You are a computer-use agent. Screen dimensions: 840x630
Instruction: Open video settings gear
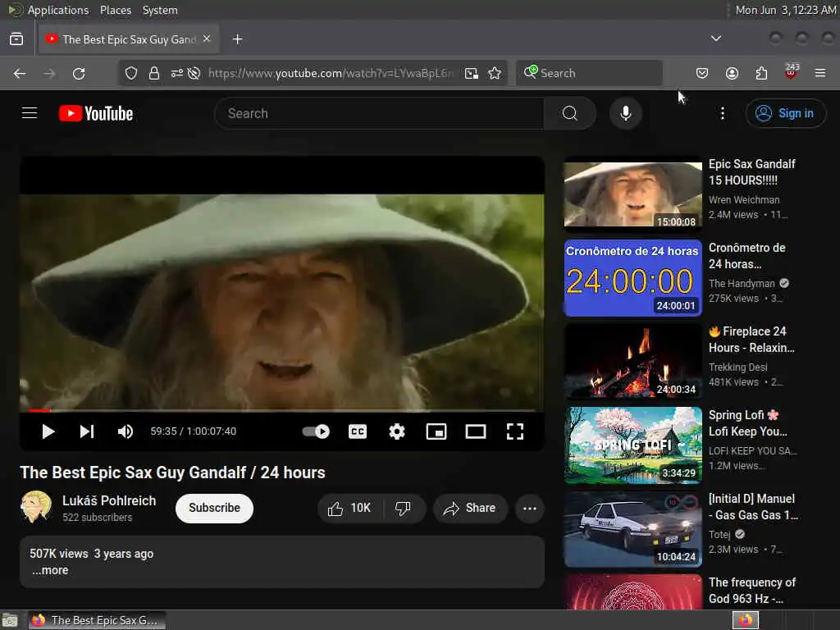(397, 431)
